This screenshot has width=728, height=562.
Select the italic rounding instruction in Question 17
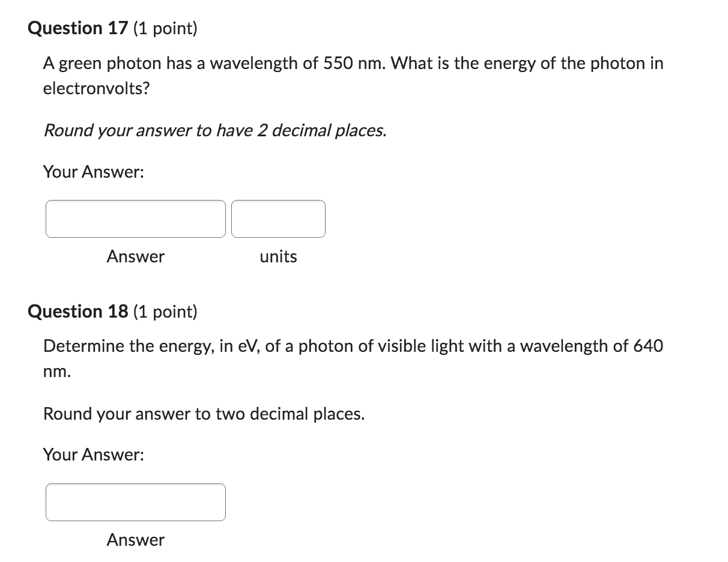point(214,130)
